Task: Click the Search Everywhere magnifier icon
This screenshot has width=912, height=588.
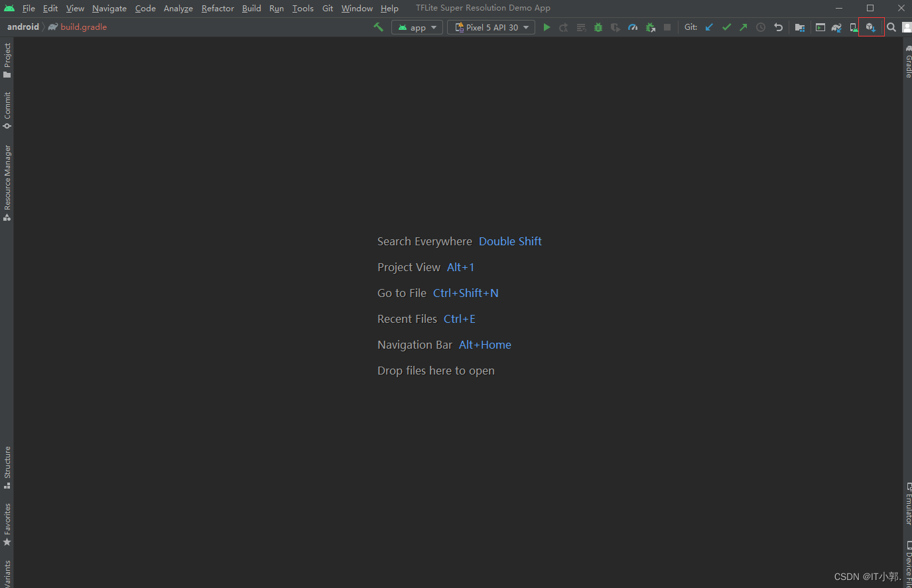Action: (891, 27)
